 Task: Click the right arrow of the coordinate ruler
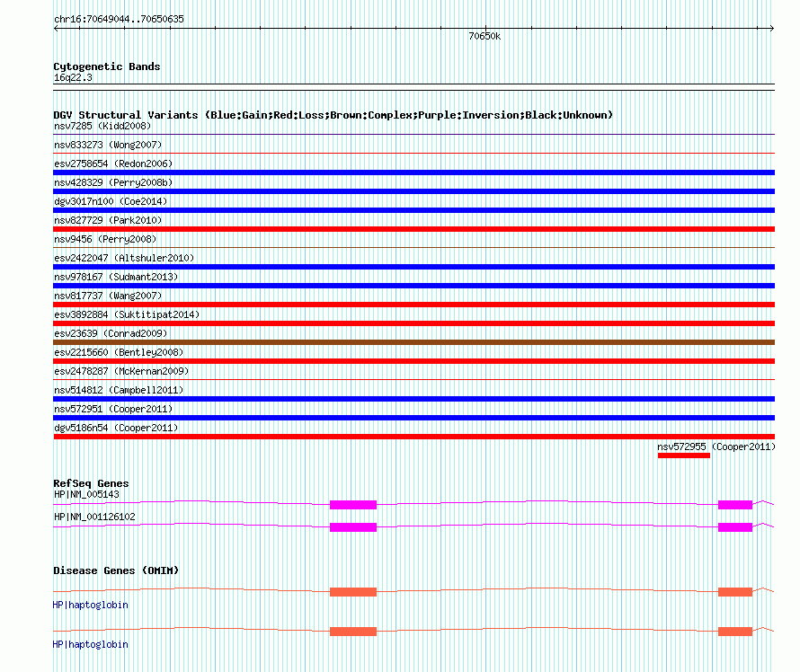772,29
